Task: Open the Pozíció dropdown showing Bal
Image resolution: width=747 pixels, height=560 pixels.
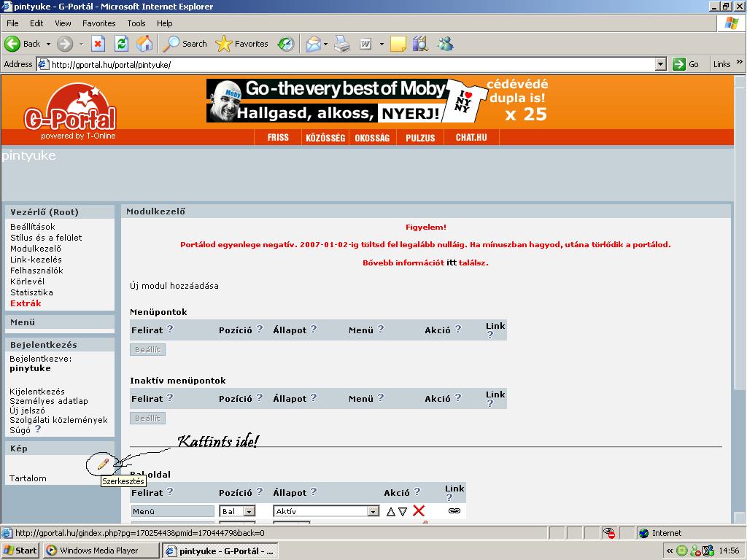Action: [x=249, y=512]
